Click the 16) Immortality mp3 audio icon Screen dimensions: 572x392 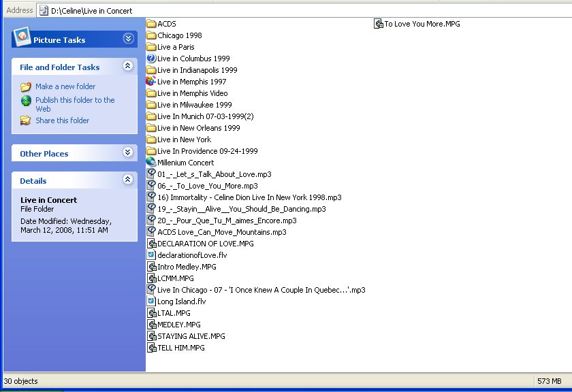coord(151,197)
